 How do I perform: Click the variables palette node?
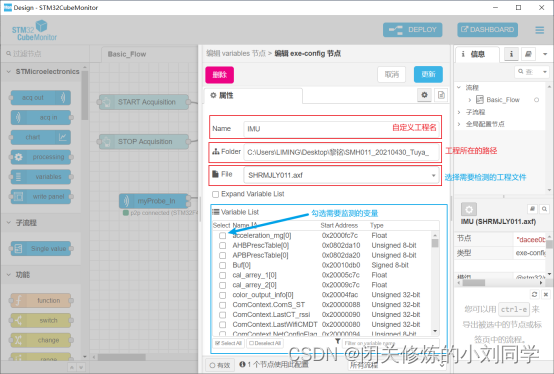coord(41,177)
